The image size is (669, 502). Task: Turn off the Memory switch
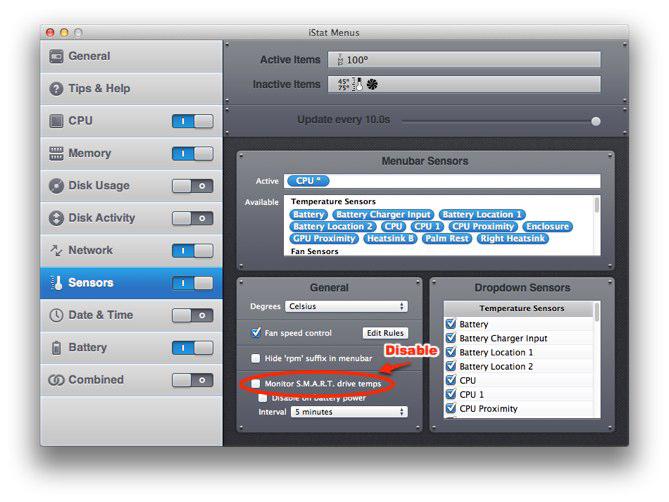pyautogui.click(x=192, y=154)
